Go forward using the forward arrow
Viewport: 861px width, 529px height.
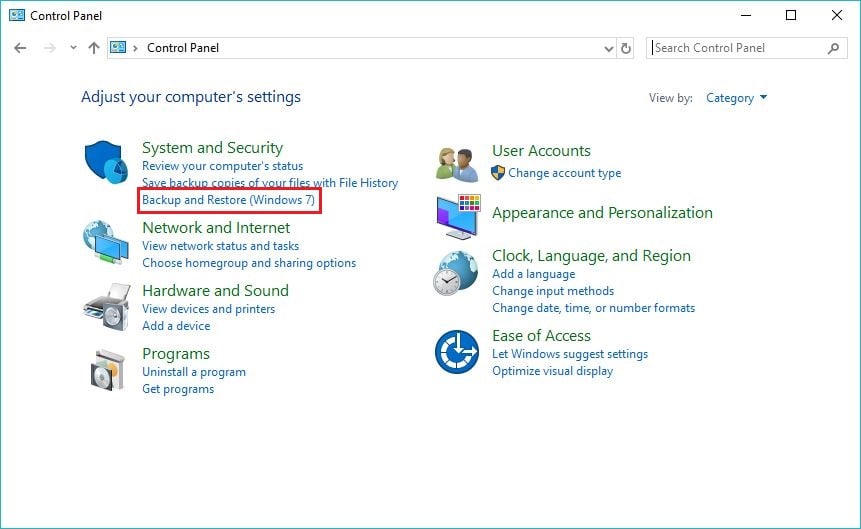tap(50, 48)
